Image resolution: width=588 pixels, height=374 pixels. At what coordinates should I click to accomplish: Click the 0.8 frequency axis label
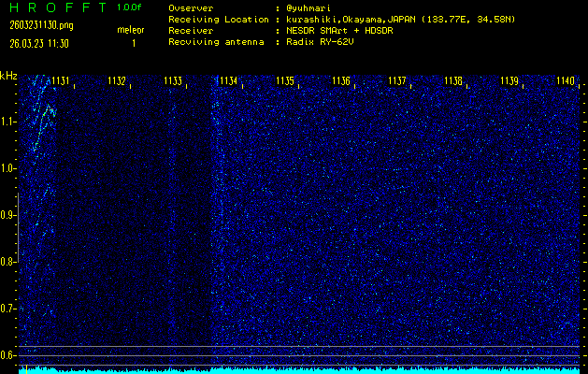point(8,262)
